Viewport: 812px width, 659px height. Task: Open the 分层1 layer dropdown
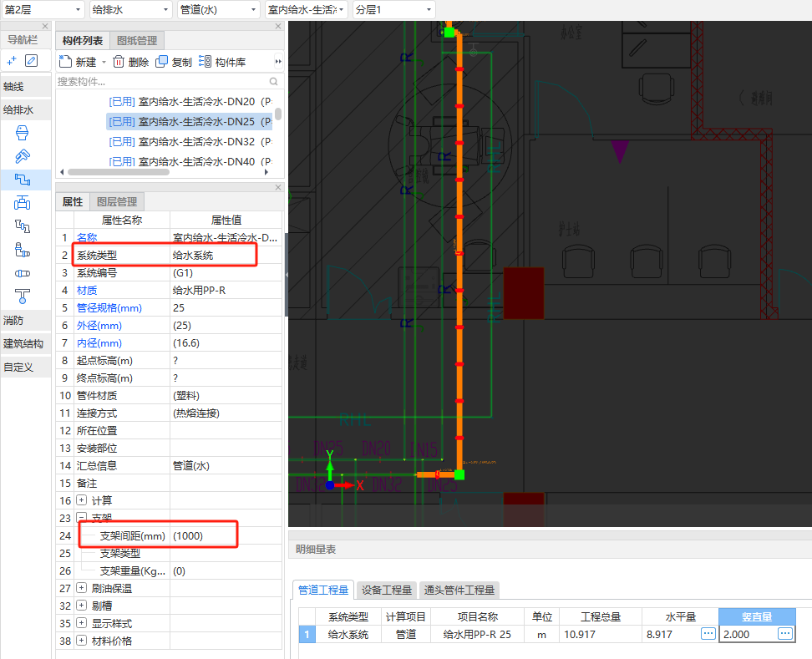[393, 9]
